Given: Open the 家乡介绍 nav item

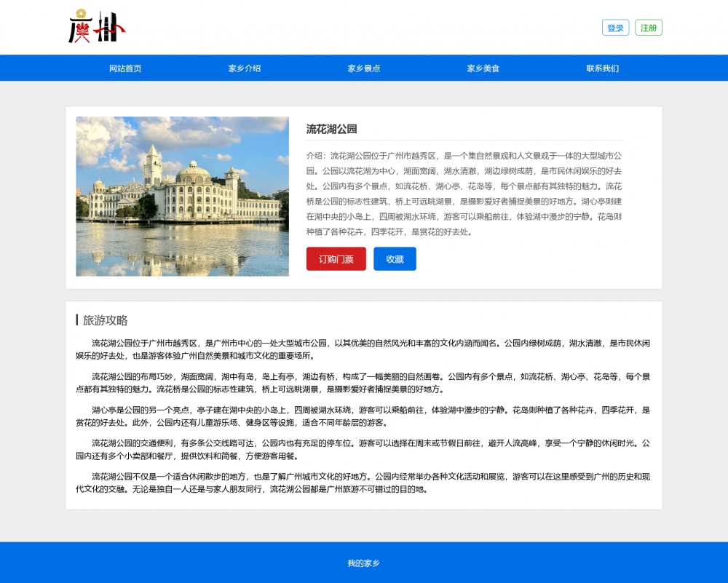Looking at the screenshot, I should tap(245, 68).
